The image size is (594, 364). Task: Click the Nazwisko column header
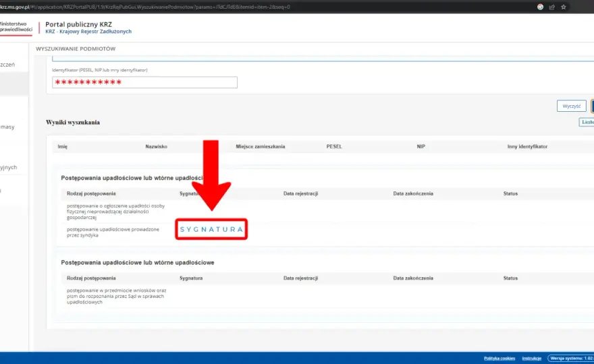[156, 146]
